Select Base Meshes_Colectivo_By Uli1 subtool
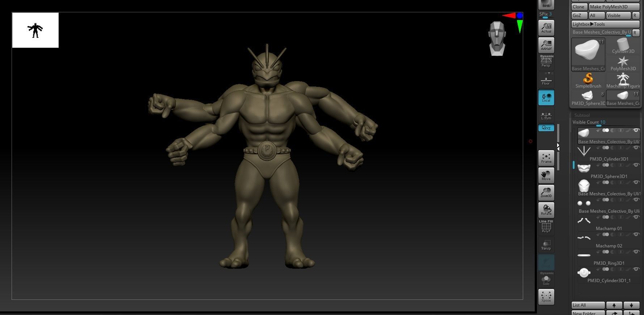644x315 pixels. [609, 188]
